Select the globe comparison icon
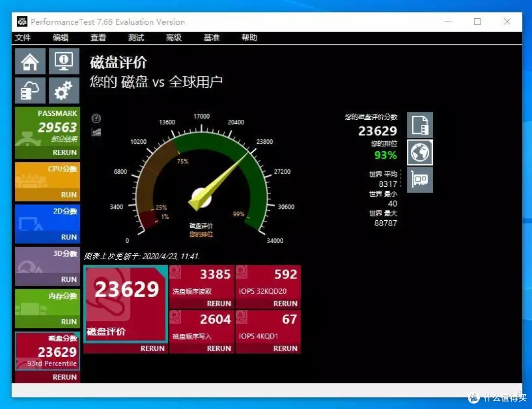 420,152
